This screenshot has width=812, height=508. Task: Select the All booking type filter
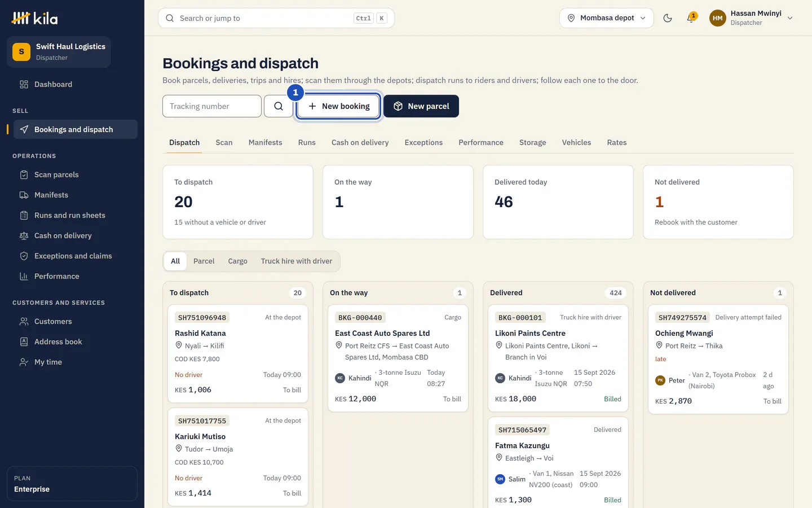[175, 261]
